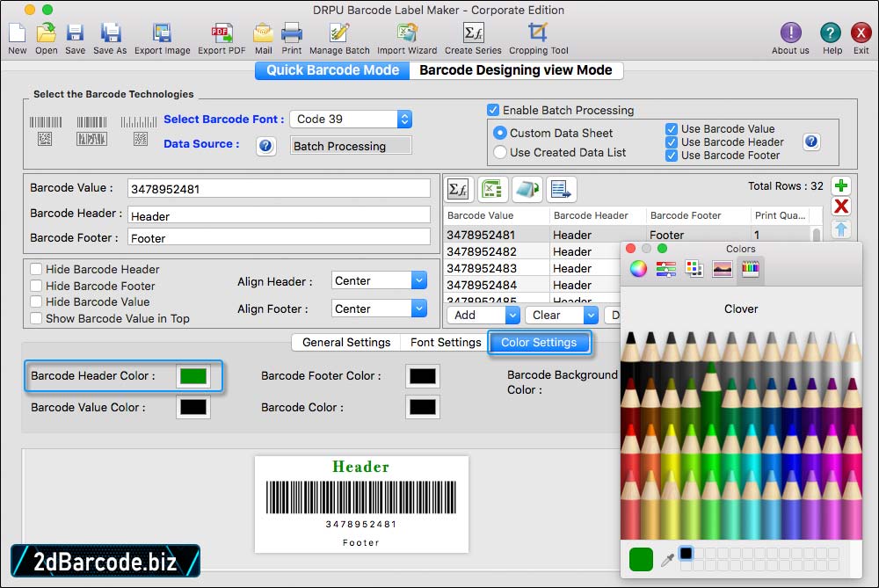Screen dimensions: 879x588
Task: Select the color sliders tab in Colors panel
Action: coord(666,269)
